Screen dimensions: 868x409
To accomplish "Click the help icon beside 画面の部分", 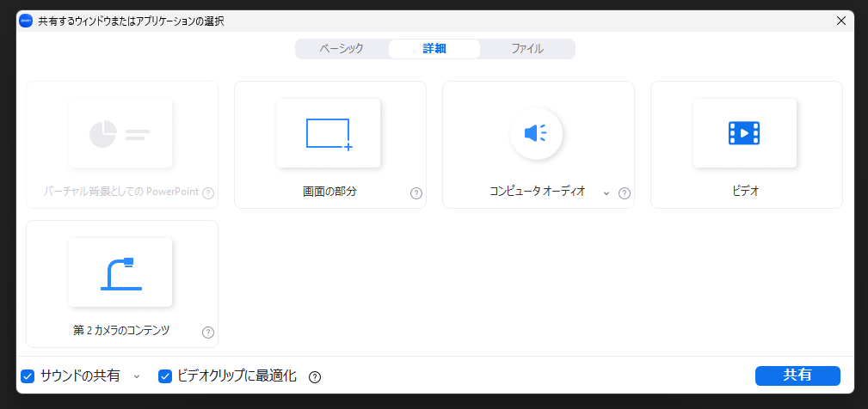I will 416,193.
